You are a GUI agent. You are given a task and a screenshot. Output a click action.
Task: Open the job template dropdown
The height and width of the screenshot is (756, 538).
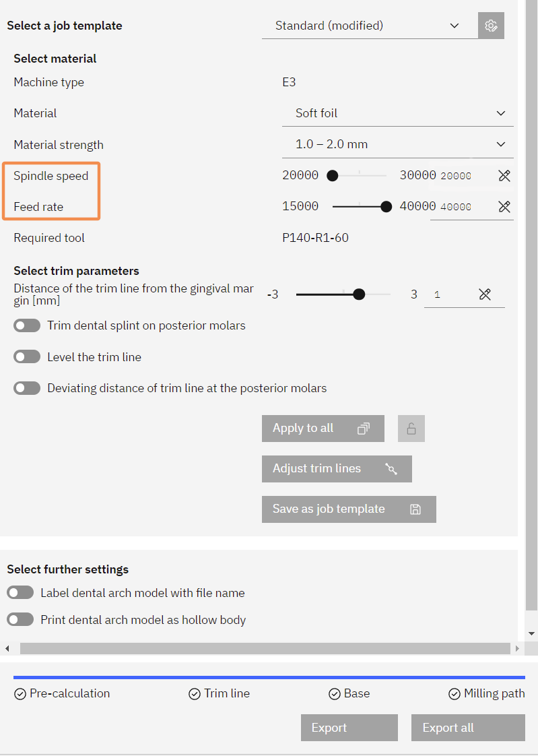[370, 26]
